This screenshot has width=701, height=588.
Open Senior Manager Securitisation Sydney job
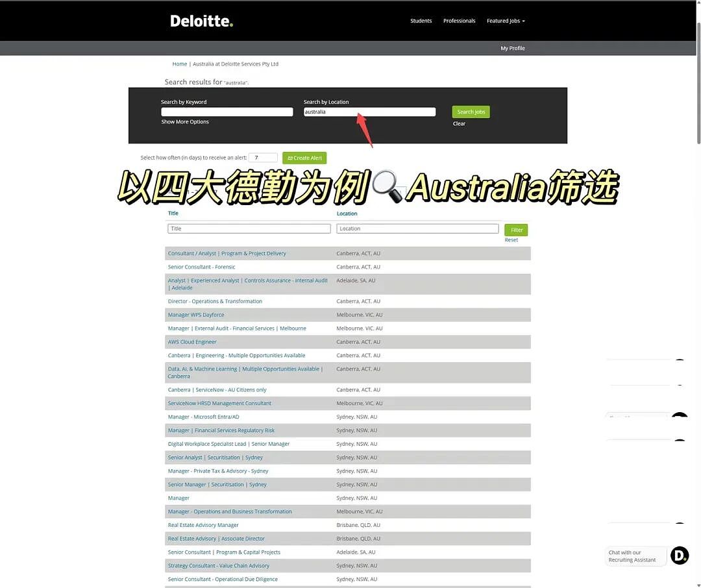(x=217, y=485)
